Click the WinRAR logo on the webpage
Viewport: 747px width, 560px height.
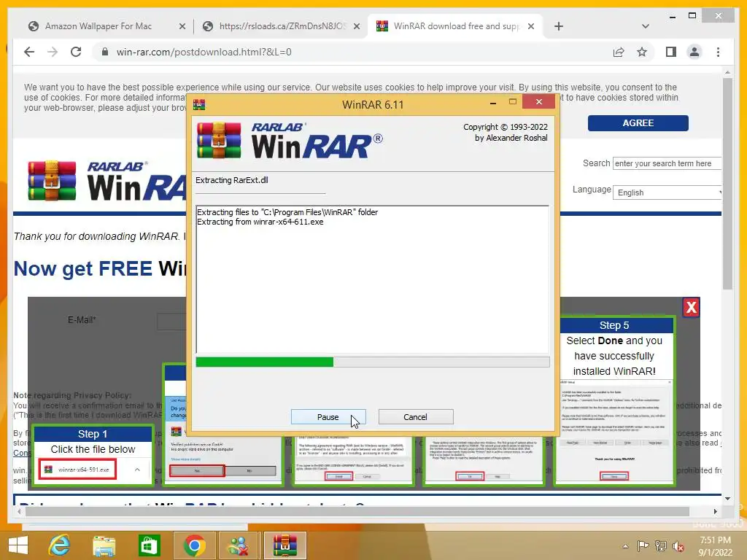tap(107, 181)
